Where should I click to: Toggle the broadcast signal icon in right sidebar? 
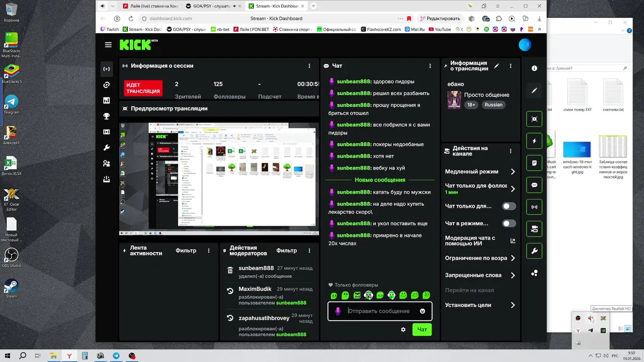click(534, 207)
